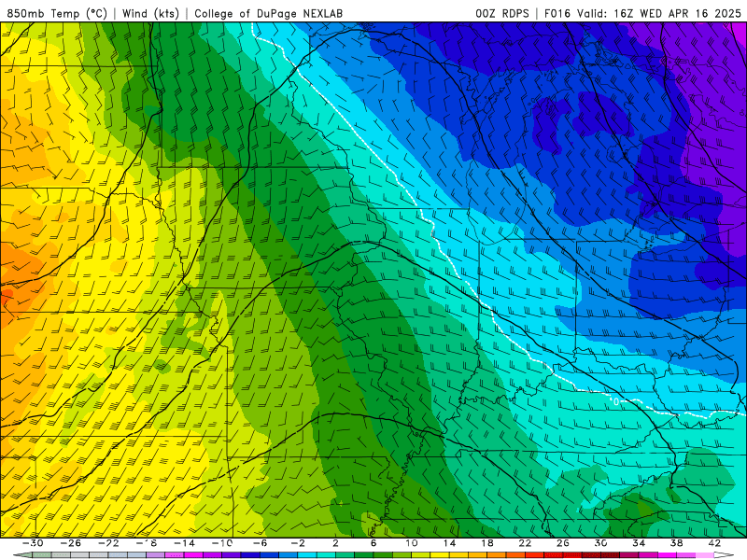Click the '10' colorbar tick label

[x=412, y=543]
